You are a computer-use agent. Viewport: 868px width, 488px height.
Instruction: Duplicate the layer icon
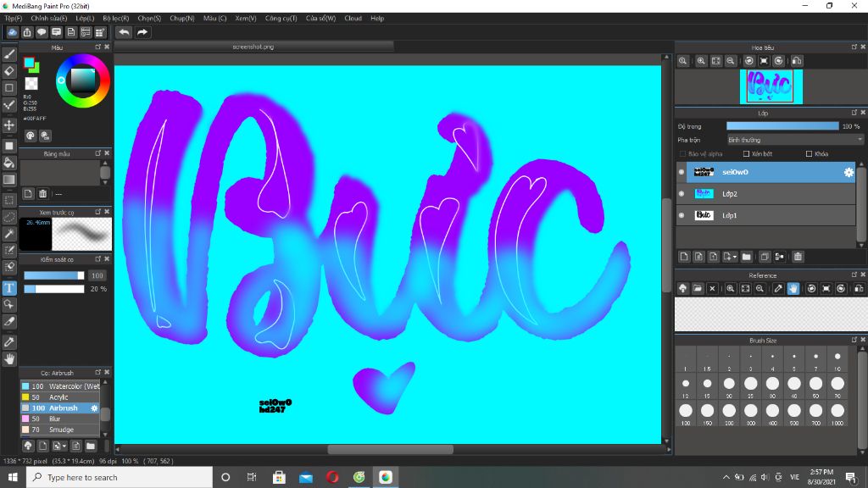(765, 257)
